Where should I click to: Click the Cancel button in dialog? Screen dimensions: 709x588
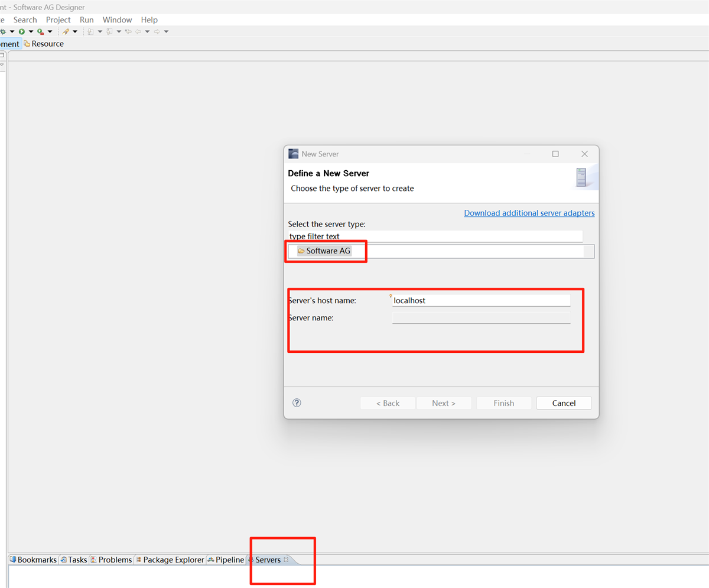click(564, 403)
